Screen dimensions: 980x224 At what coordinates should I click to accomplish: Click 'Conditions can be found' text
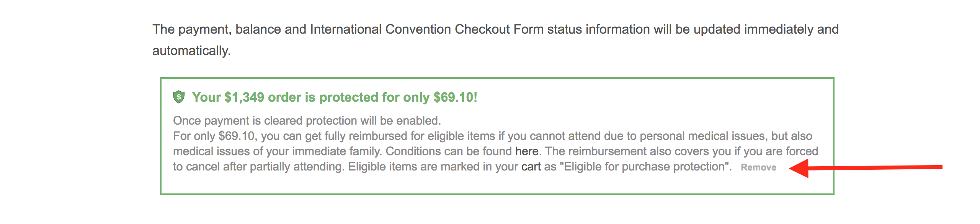click(x=449, y=151)
